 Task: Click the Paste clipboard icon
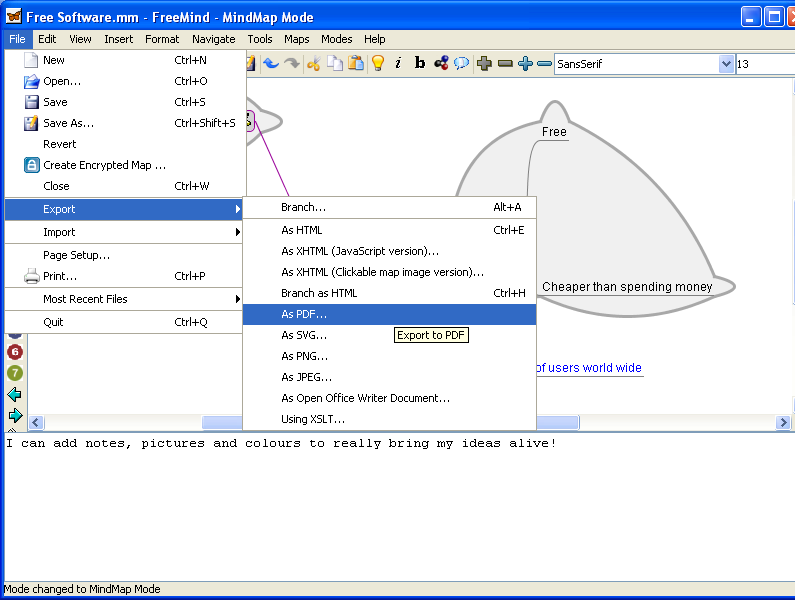point(356,63)
